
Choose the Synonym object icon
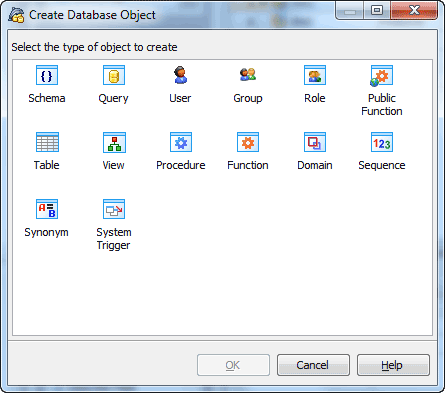point(47,209)
